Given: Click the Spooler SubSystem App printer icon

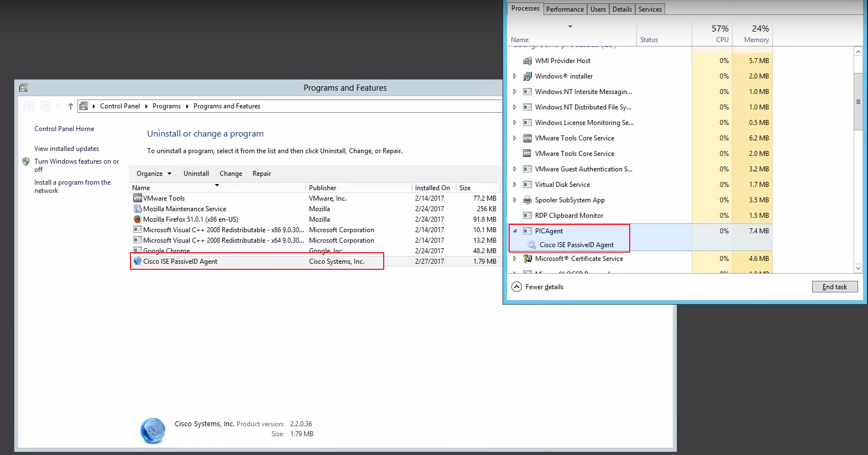Looking at the screenshot, I should (527, 200).
